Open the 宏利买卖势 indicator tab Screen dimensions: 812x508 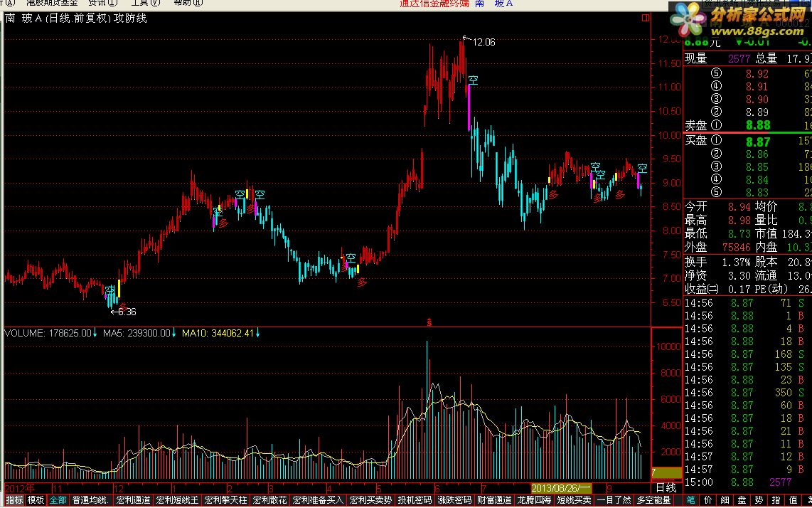[370, 501]
